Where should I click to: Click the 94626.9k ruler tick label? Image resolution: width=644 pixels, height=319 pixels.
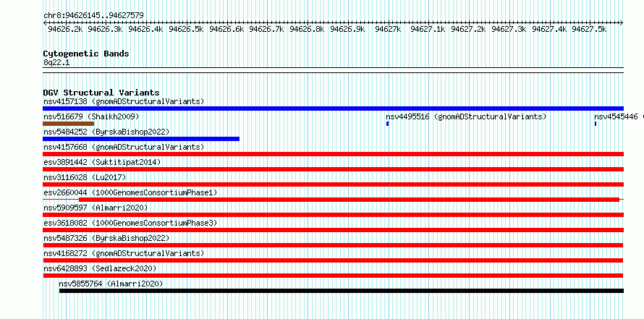[347, 29]
